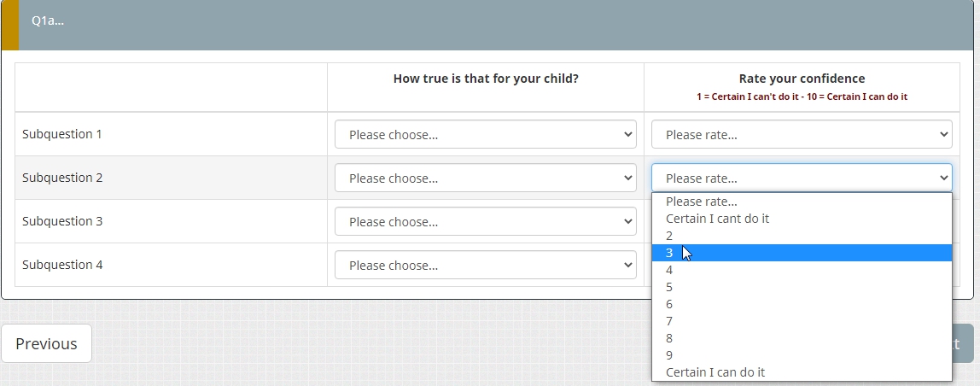Select rating 8 from the open list

click(x=801, y=338)
